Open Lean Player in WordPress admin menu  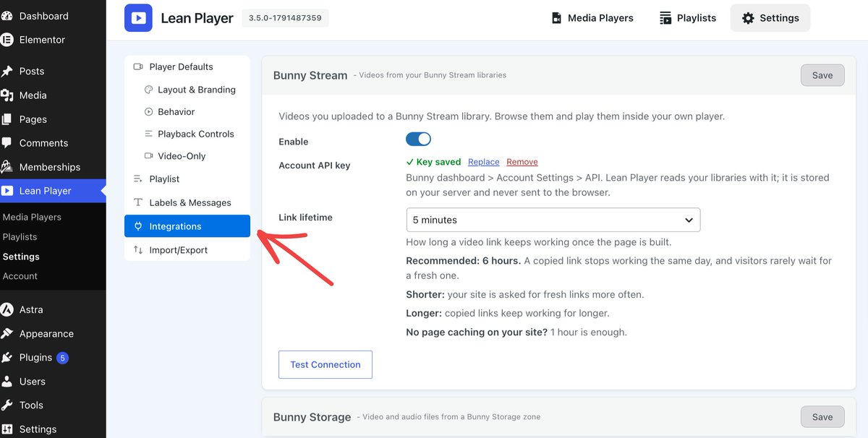pyautogui.click(x=53, y=191)
